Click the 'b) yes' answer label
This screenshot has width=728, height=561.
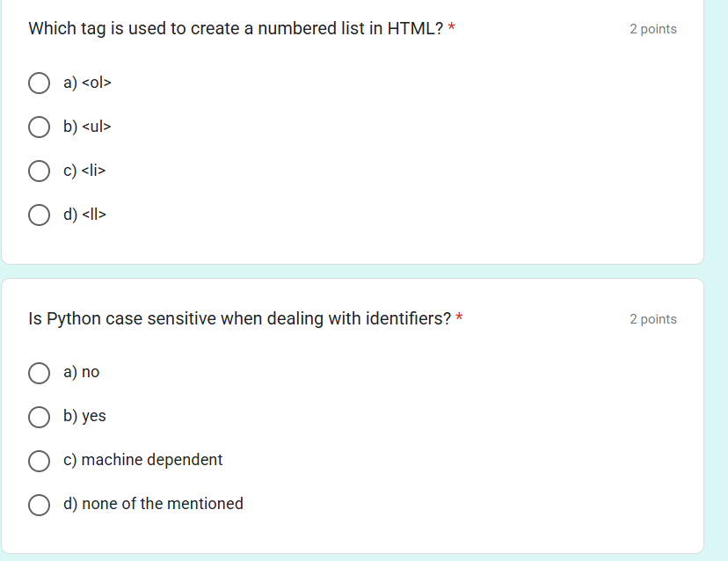84,416
